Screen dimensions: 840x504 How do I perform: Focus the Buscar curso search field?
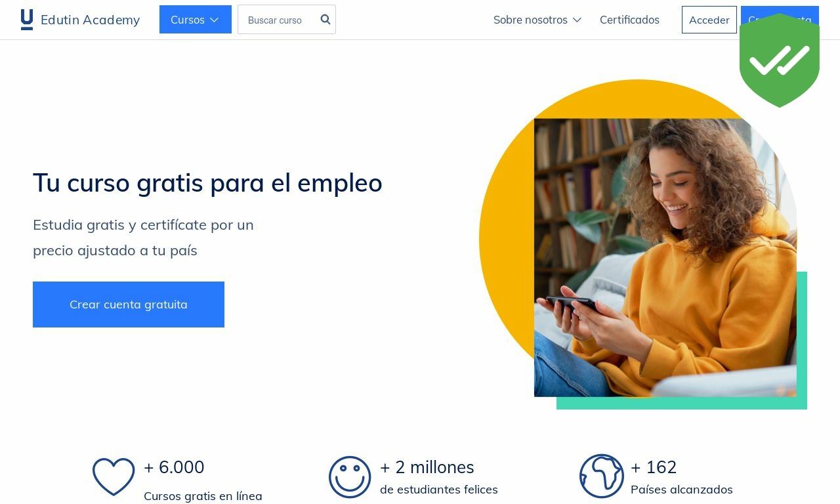point(281,20)
